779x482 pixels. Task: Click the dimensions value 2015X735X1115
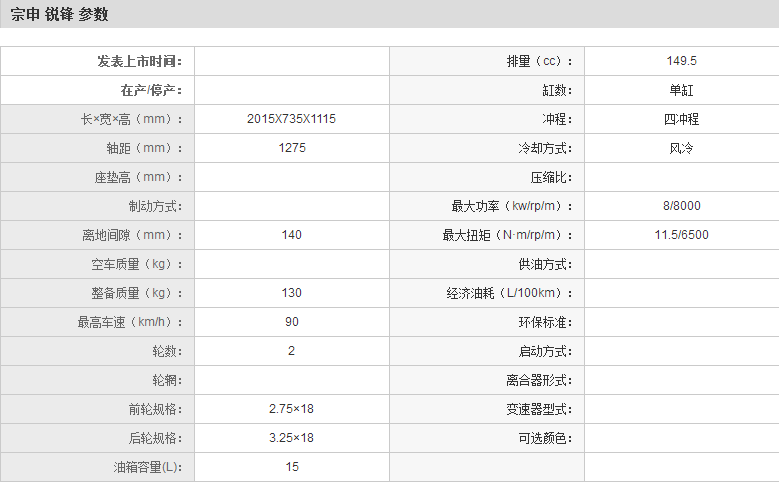pos(291,119)
